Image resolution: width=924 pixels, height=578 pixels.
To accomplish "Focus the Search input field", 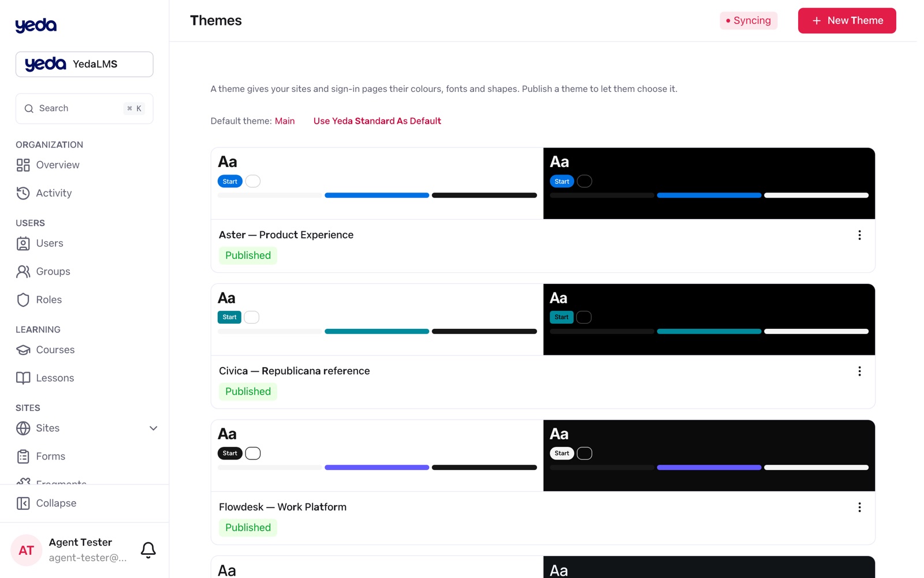I will tap(84, 109).
